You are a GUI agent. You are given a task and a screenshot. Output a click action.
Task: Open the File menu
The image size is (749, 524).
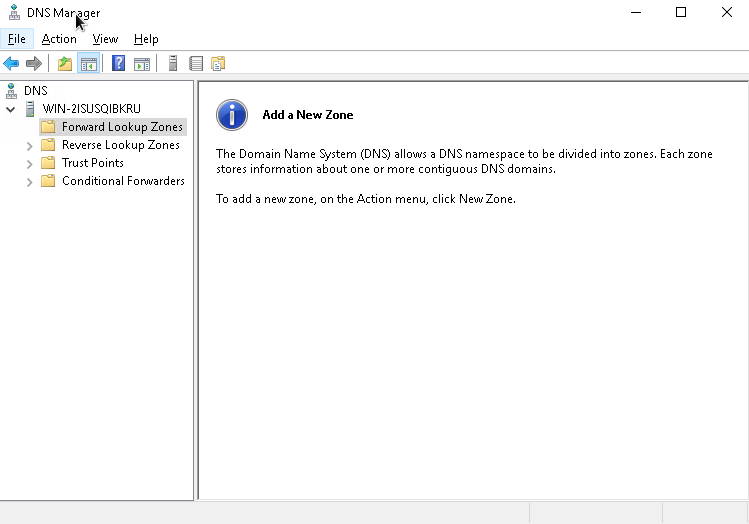[x=17, y=39]
